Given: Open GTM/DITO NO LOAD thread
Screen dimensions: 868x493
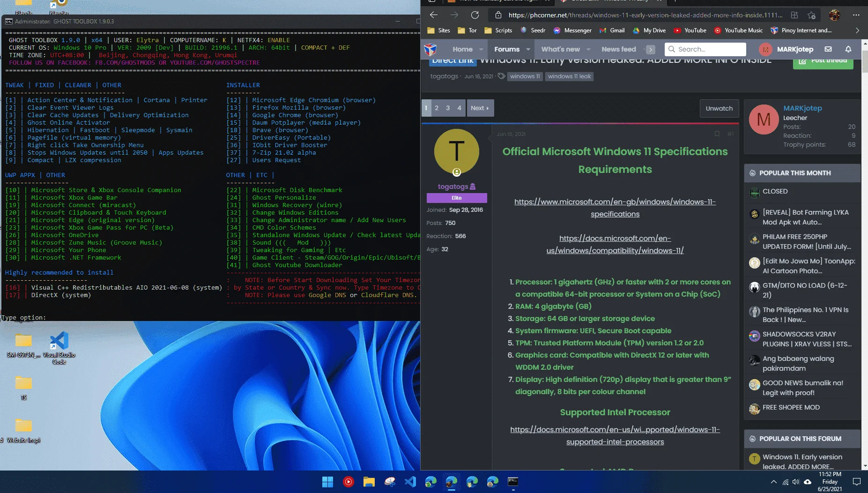Looking at the screenshot, I should click(804, 290).
